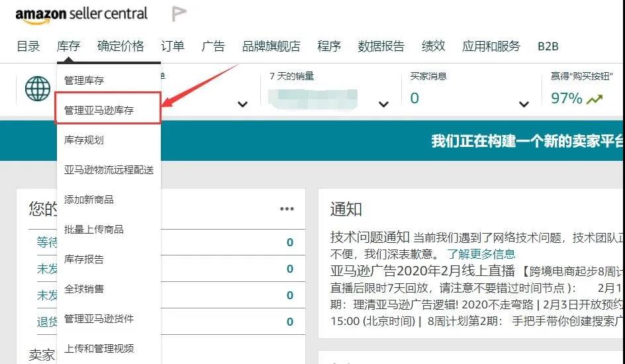Choose 管理库存 in the inventory menu
Image resolution: width=625 pixels, height=364 pixels.
point(84,80)
